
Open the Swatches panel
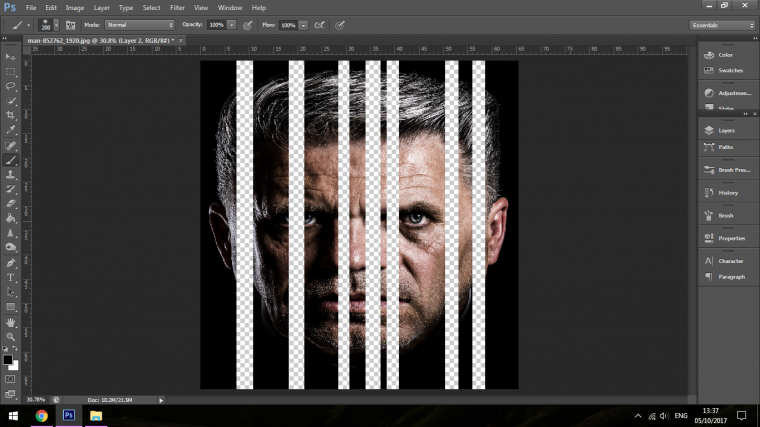(x=728, y=70)
